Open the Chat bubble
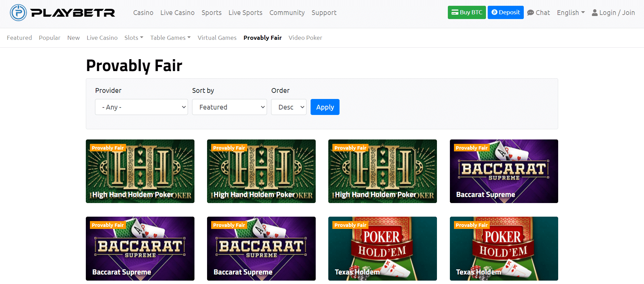 click(538, 13)
